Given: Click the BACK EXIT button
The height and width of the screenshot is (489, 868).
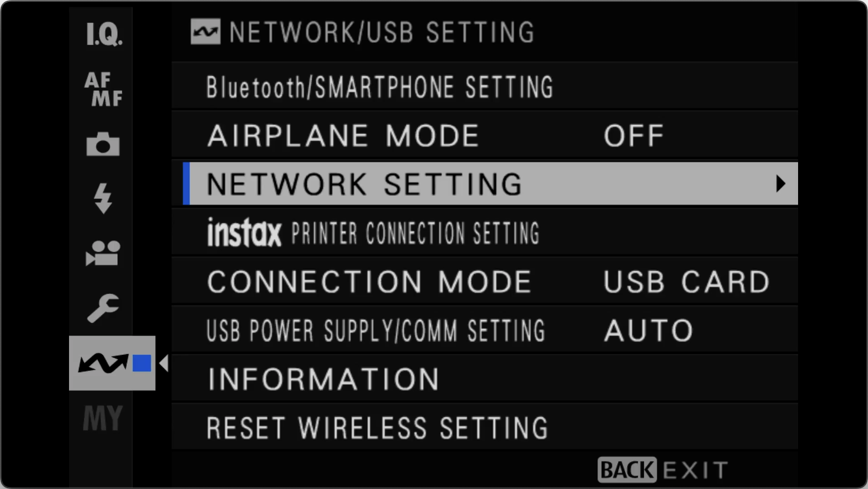Looking at the screenshot, I should [x=663, y=470].
